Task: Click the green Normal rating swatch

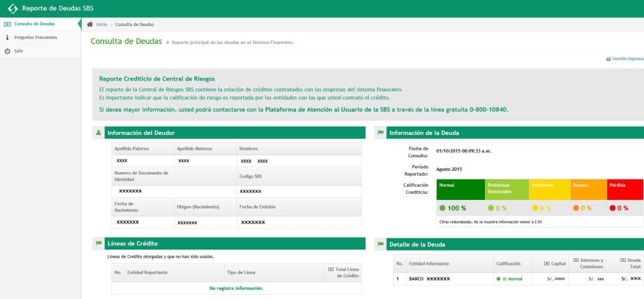Action: 460,189
